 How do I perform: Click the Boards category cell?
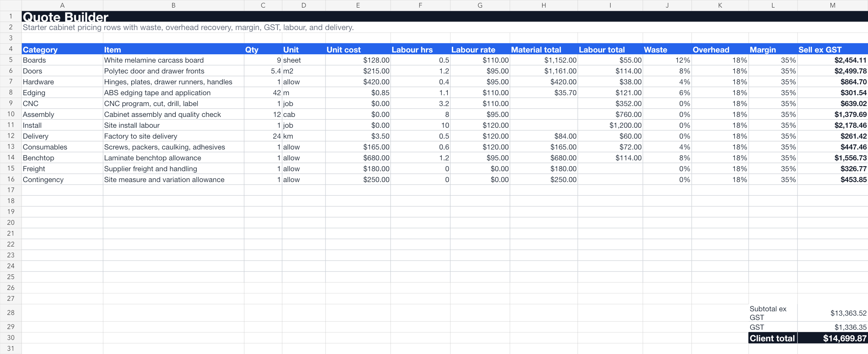click(62, 60)
